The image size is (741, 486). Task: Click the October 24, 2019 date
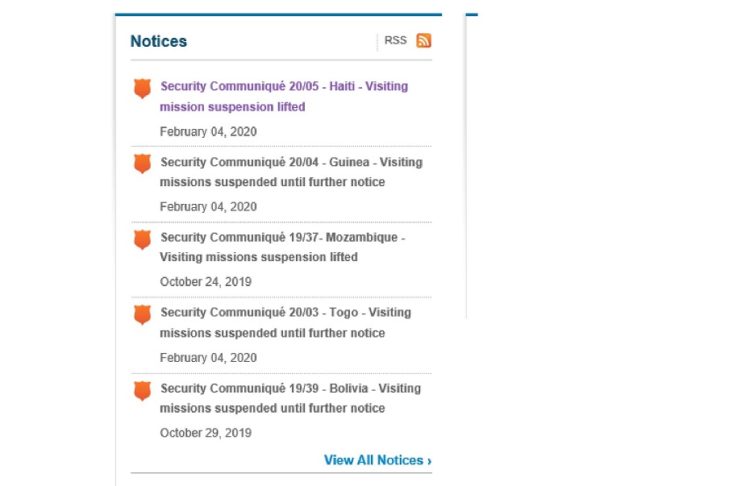click(206, 282)
